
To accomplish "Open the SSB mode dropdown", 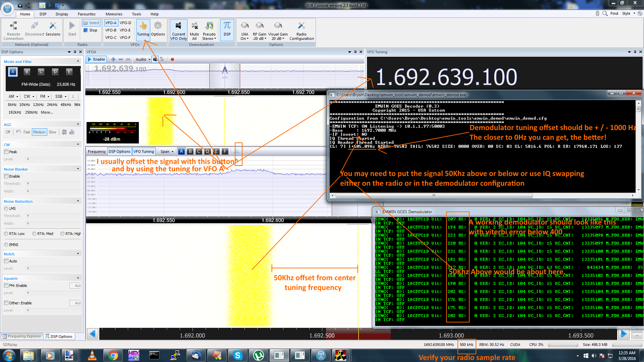I will (x=61, y=97).
